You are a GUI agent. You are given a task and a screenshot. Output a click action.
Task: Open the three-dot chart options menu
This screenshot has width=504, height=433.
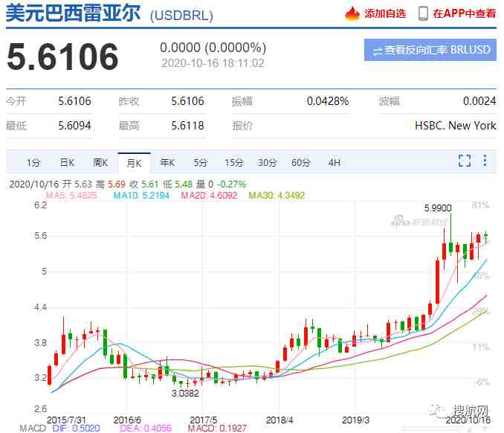pyautogui.click(x=485, y=161)
